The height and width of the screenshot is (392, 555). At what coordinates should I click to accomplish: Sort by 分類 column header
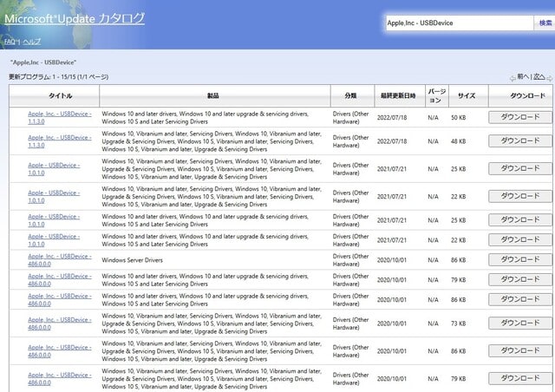[x=352, y=95]
